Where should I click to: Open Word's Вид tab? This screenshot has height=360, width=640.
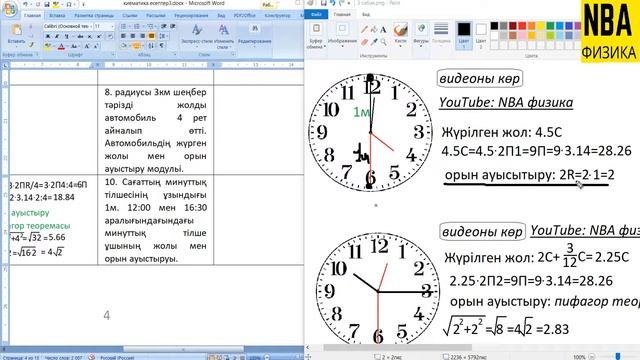click(x=221, y=16)
